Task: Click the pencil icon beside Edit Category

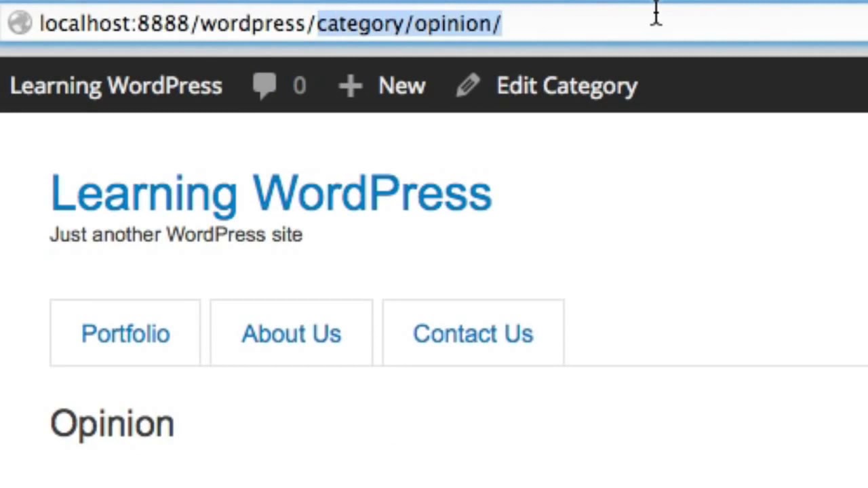Action: 468,86
